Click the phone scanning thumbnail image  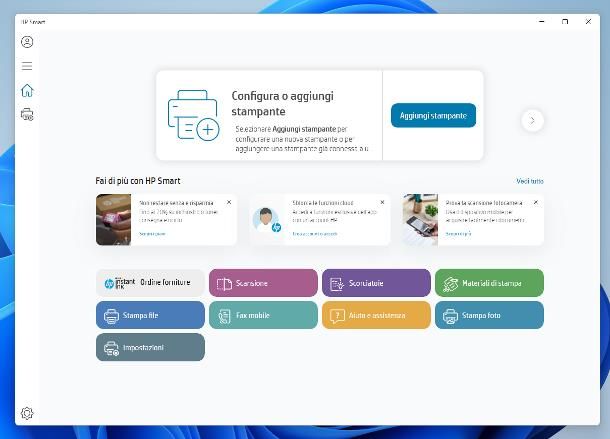420,220
